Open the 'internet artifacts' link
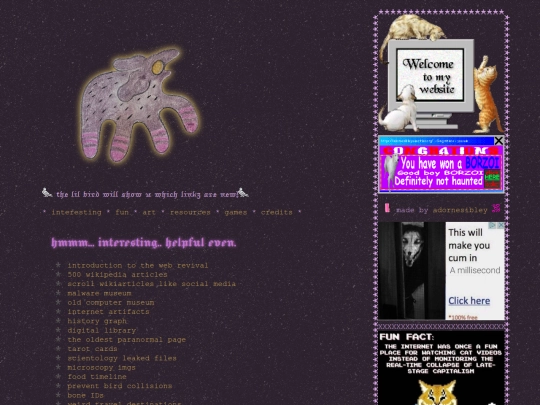 108,312
